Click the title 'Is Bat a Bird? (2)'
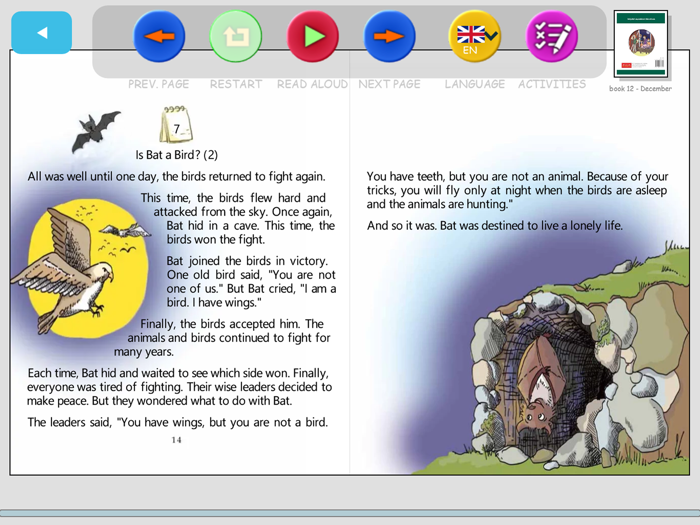The height and width of the screenshot is (525, 700). pyautogui.click(x=177, y=155)
